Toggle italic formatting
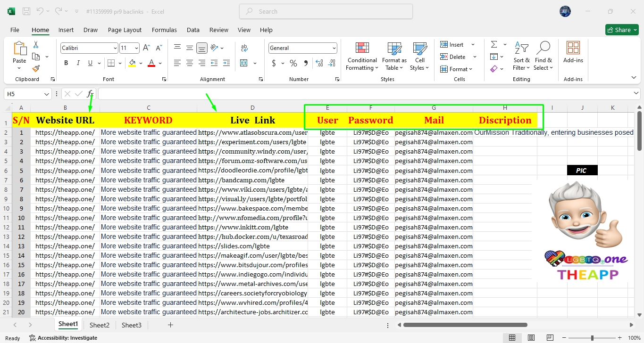The image size is (644, 343). [78, 63]
